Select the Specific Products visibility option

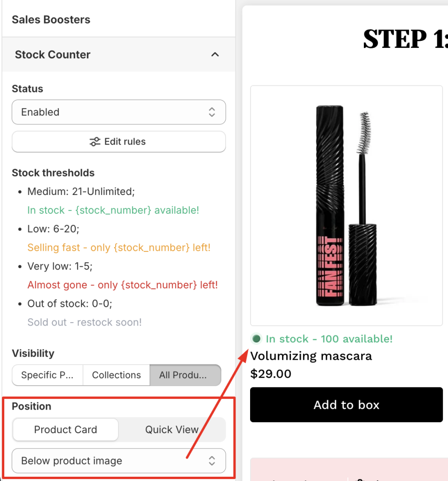47,375
